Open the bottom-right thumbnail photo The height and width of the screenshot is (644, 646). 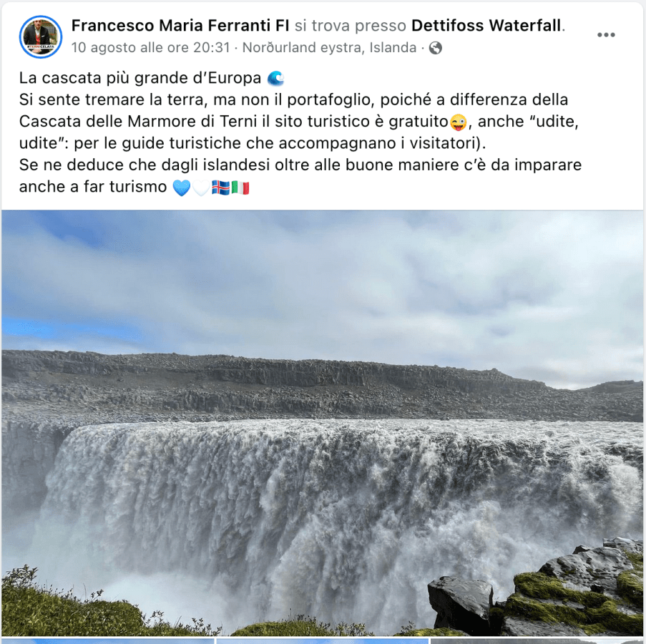pyautogui.click(x=537, y=641)
